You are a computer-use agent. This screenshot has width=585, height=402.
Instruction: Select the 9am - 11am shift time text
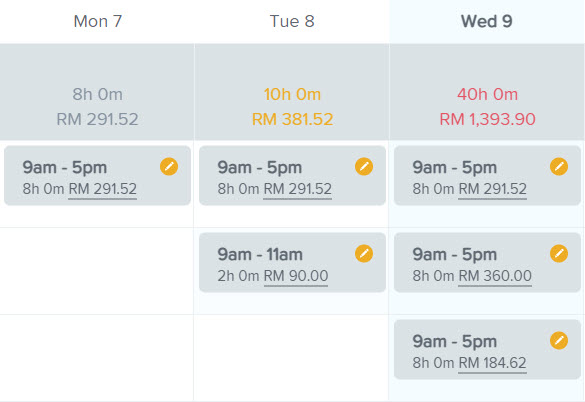pyautogui.click(x=260, y=255)
